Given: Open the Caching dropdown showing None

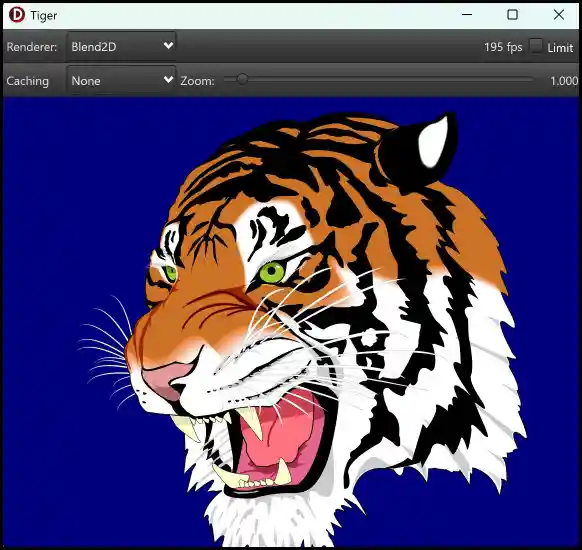Looking at the screenshot, I should coord(121,80).
